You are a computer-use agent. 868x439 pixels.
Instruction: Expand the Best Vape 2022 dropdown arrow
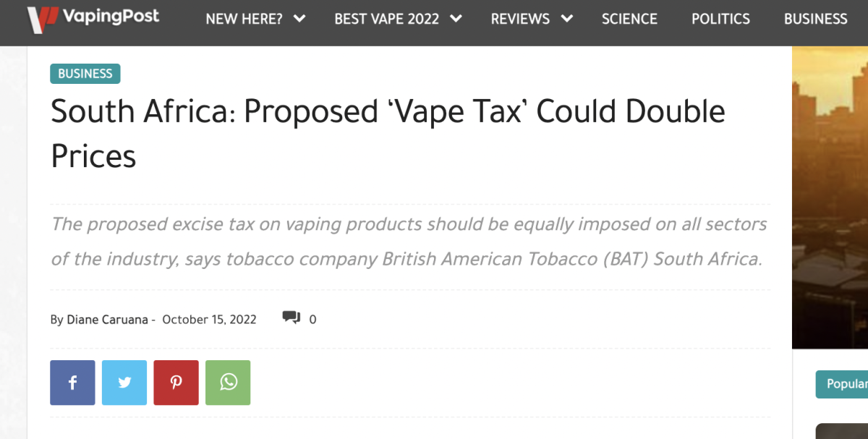[x=456, y=19]
